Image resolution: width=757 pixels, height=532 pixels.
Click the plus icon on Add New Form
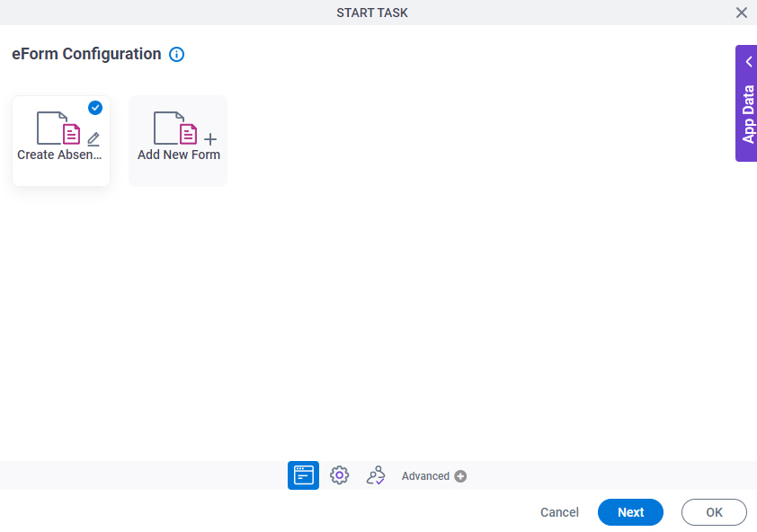tap(210, 139)
